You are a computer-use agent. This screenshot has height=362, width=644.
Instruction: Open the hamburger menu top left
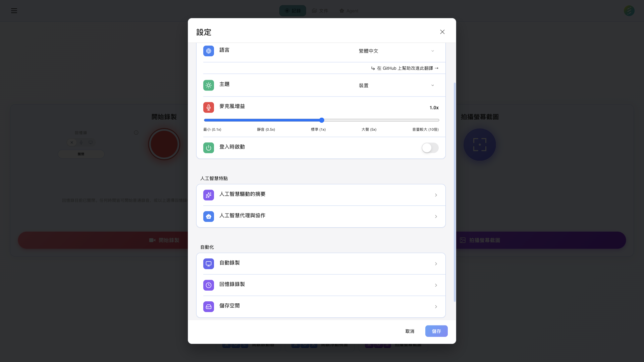coord(14,11)
